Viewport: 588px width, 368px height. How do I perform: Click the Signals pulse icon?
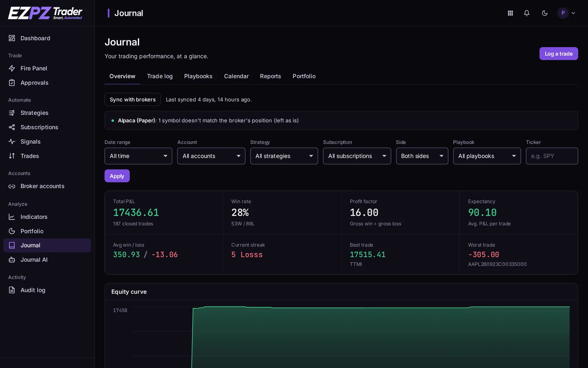tap(12, 141)
